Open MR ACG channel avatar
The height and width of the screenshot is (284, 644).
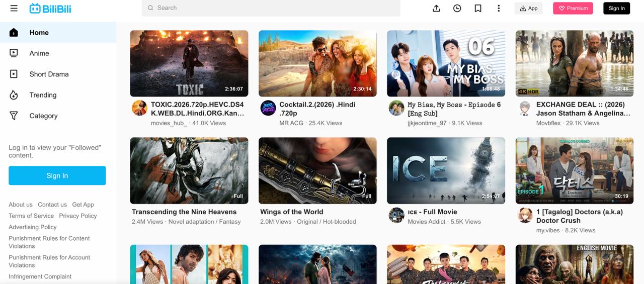coord(268,108)
